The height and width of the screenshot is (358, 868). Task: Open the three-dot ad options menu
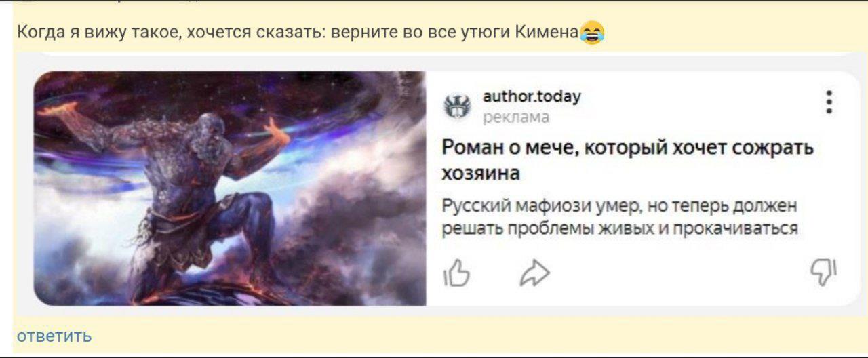pyautogui.click(x=829, y=103)
